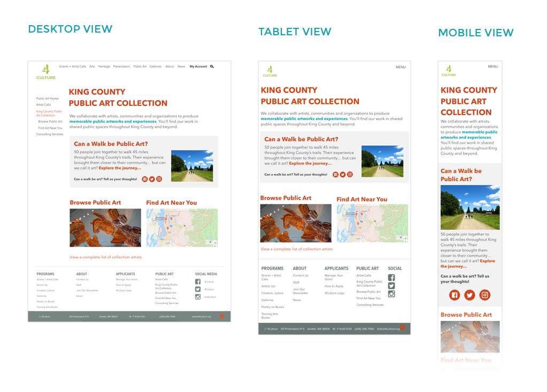Click the 4Culture logo in mobile view
This screenshot has height=392, width=547.
point(449,71)
